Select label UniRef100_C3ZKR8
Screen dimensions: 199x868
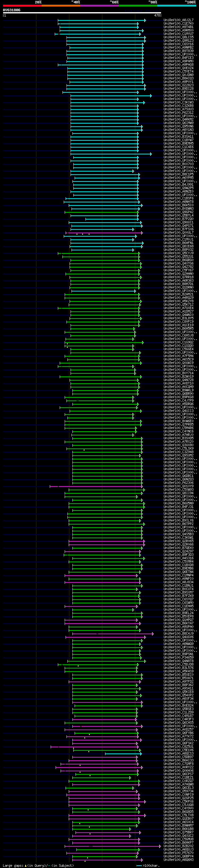point(178,106)
